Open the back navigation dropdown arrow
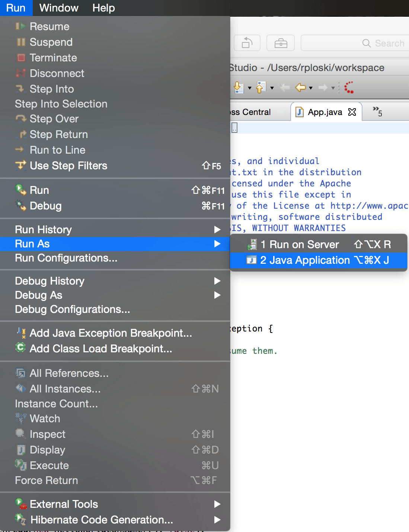 pos(311,88)
